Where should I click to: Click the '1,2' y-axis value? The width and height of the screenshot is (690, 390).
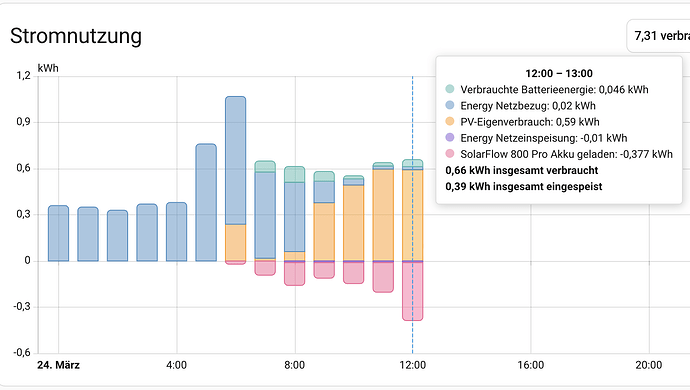(x=24, y=76)
